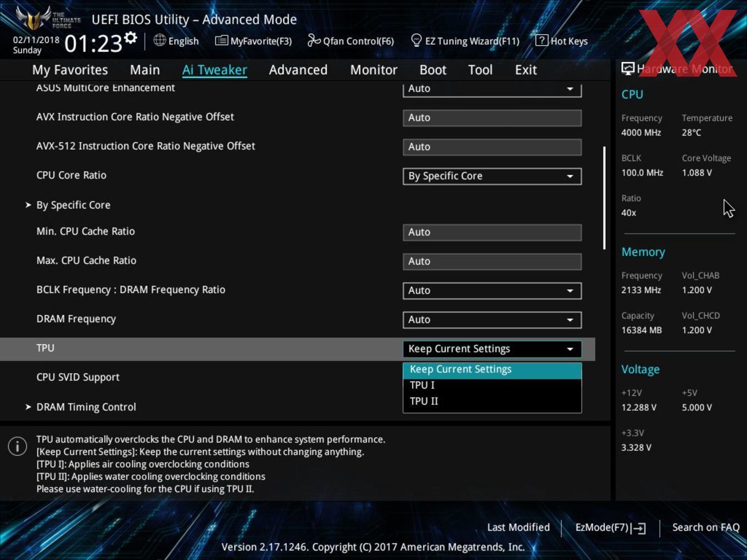Open the Monitor tab
The image size is (747, 560).
tap(374, 70)
